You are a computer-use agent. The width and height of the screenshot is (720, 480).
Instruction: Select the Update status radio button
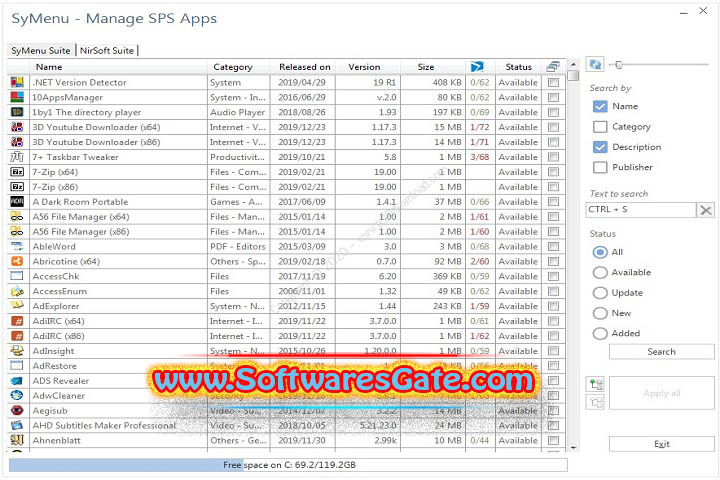pyautogui.click(x=600, y=293)
